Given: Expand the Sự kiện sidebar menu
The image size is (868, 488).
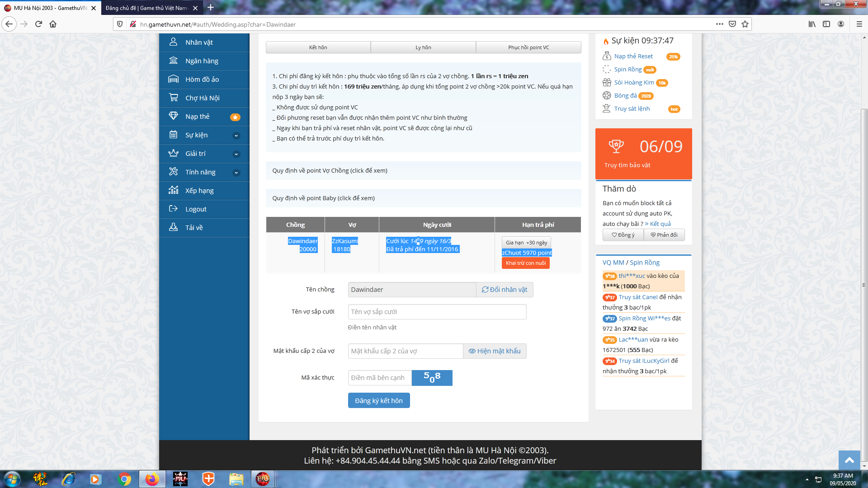Looking at the screenshot, I should tap(236, 135).
